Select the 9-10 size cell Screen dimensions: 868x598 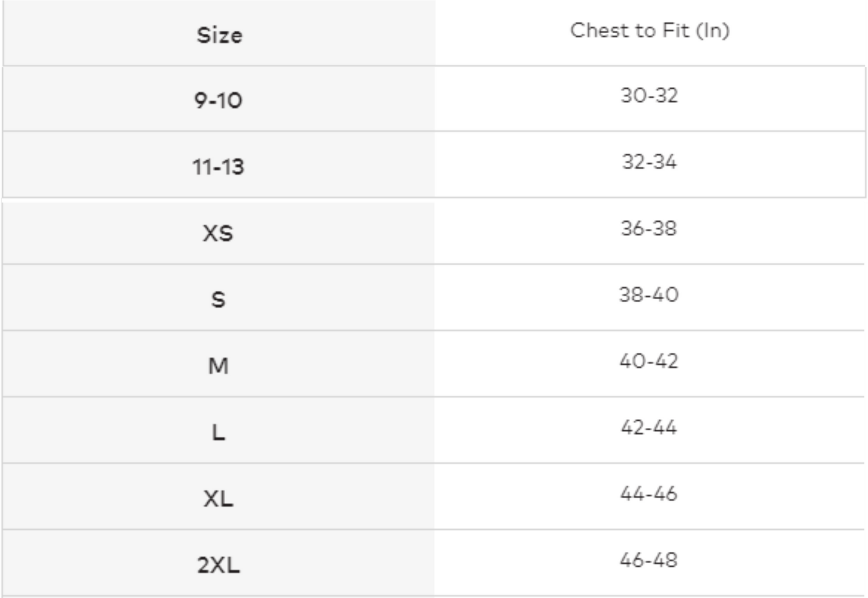click(218, 100)
